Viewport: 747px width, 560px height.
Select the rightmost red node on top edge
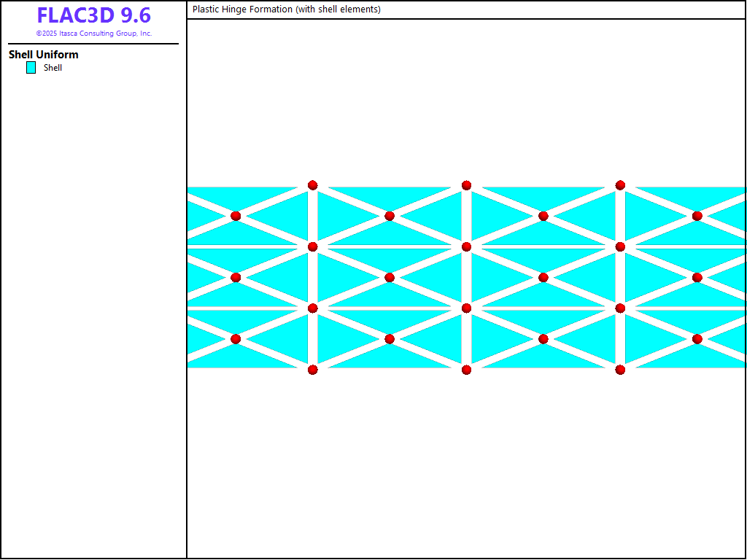pyautogui.click(x=620, y=185)
